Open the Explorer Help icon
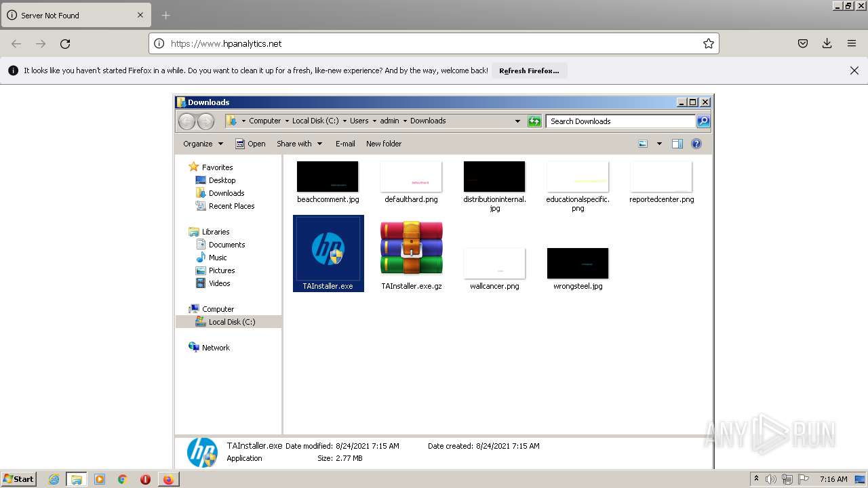Viewport: 868px width, 488px height. coord(696,144)
